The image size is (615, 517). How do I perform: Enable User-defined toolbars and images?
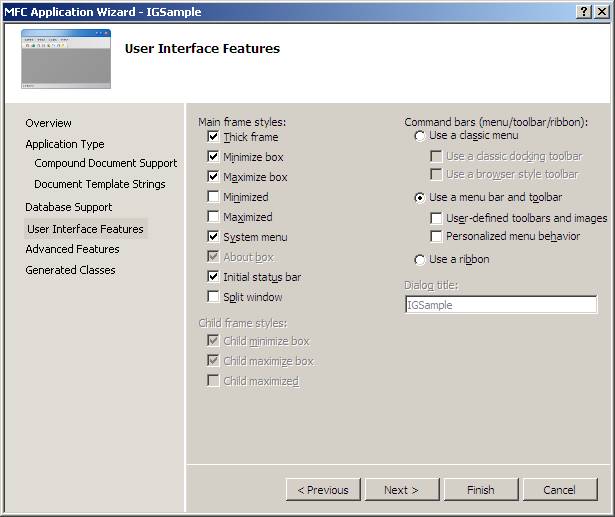click(x=437, y=218)
